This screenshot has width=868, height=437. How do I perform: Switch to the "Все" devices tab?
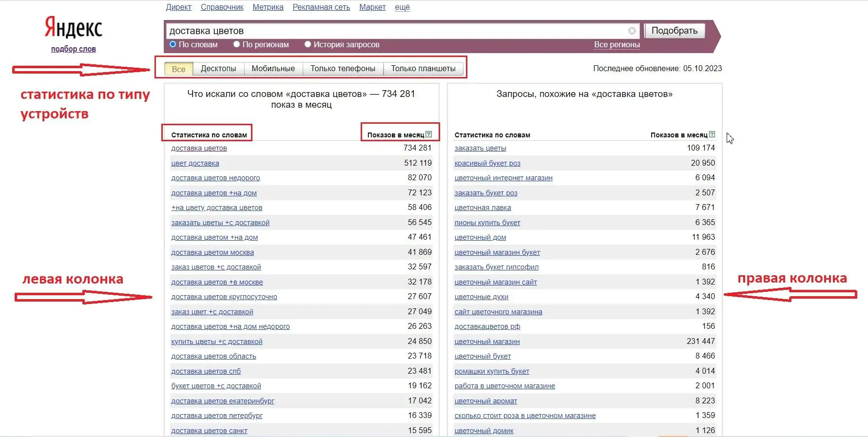[x=179, y=69]
